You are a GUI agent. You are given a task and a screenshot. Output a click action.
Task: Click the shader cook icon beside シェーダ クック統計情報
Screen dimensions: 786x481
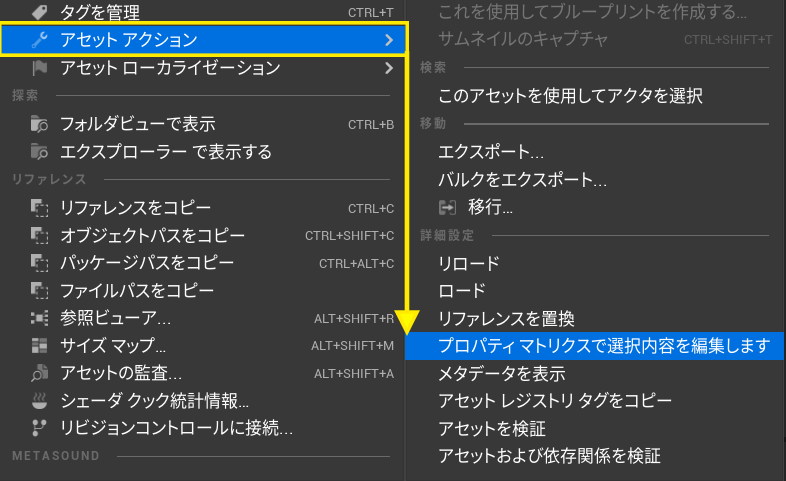pyautogui.click(x=40, y=400)
